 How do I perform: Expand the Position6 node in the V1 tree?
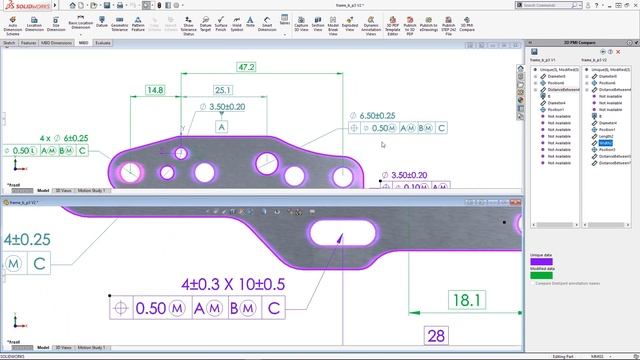[x=536, y=83]
